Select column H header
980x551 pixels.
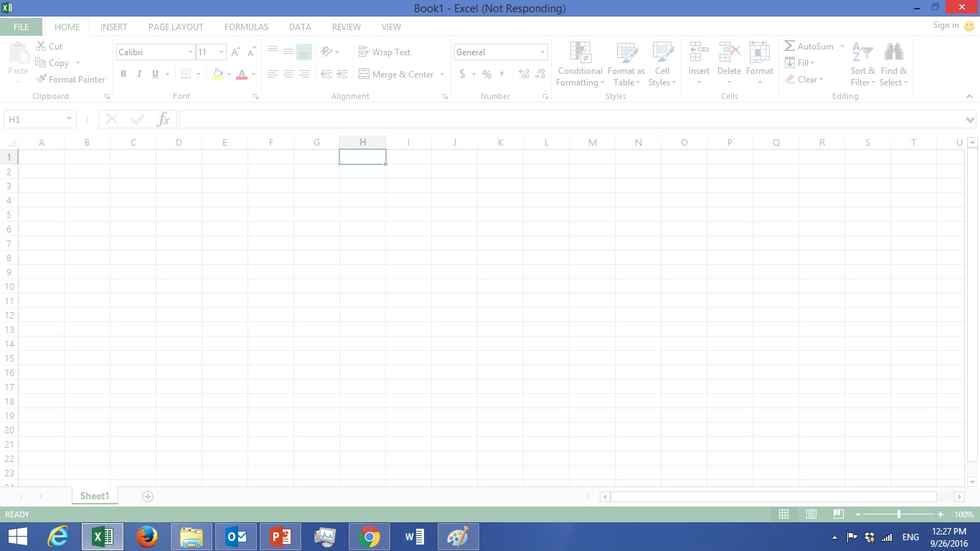pos(363,142)
